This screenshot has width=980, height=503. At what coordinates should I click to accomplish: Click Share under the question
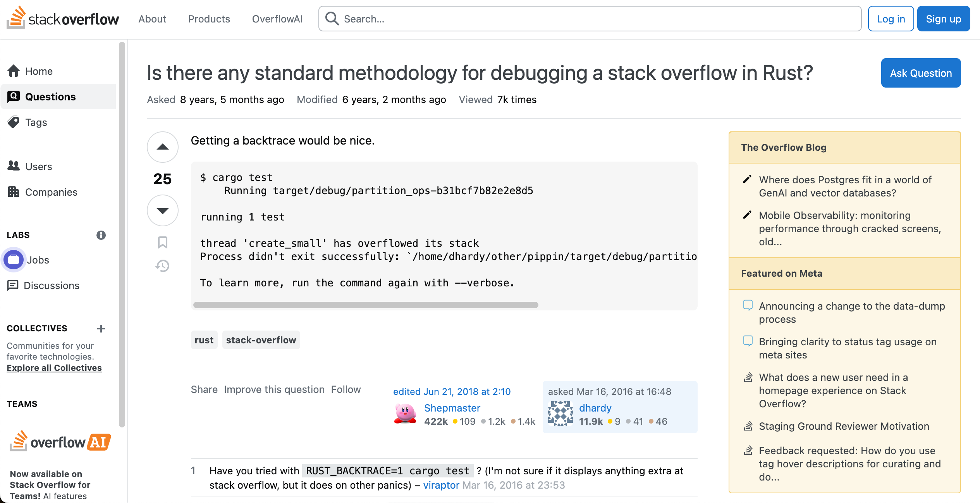[204, 389]
